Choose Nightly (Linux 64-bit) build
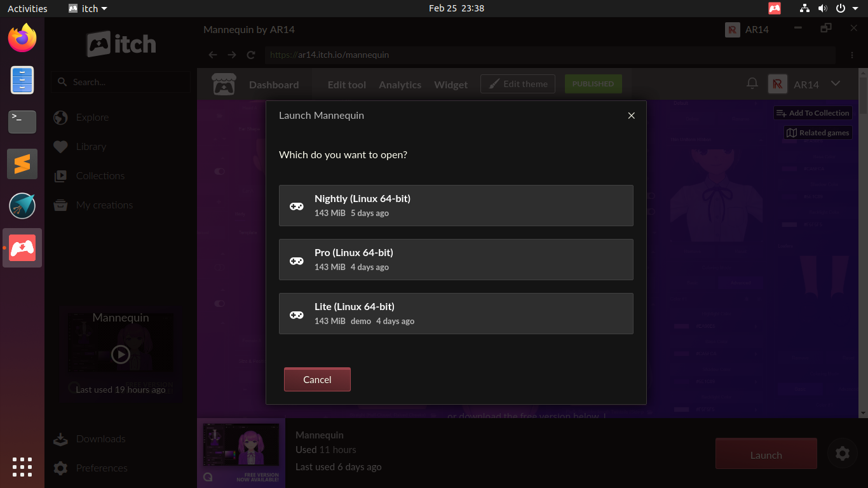The image size is (868, 488). (x=456, y=205)
